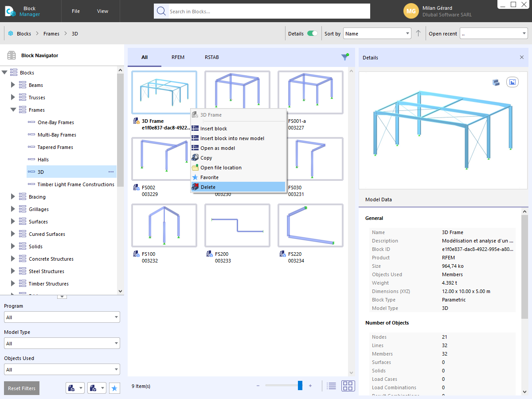Switch to grid view of blocks
The height and width of the screenshot is (399, 532).
click(x=348, y=386)
